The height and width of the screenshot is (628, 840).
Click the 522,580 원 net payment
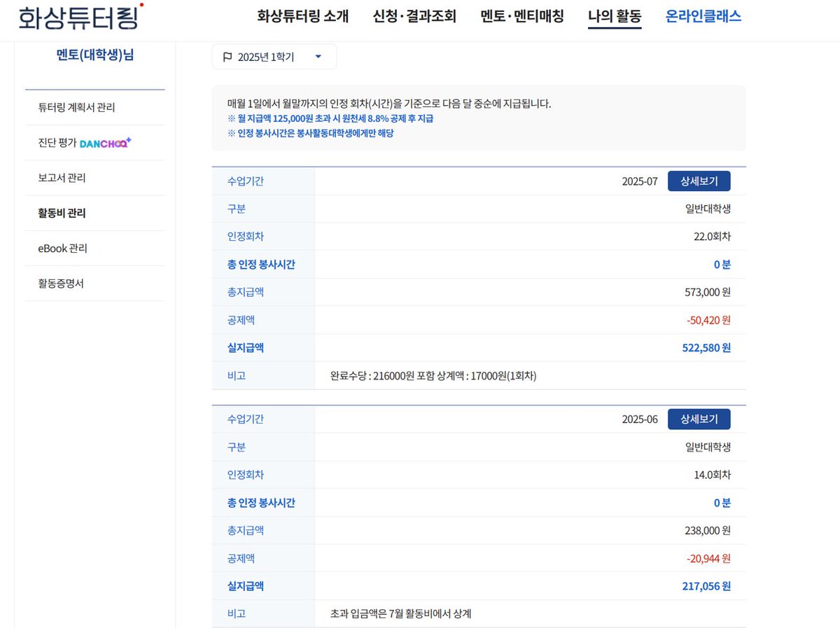(706, 348)
